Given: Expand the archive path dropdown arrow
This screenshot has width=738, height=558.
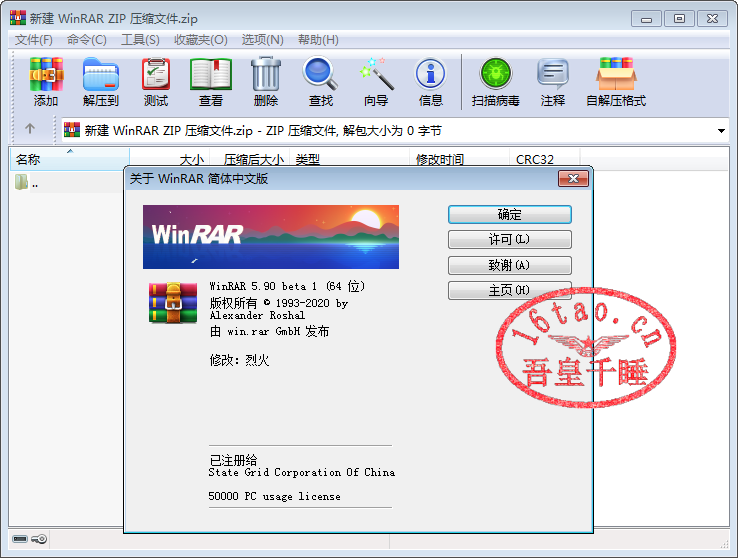Looking at the screenshot, I should [721, 130].
